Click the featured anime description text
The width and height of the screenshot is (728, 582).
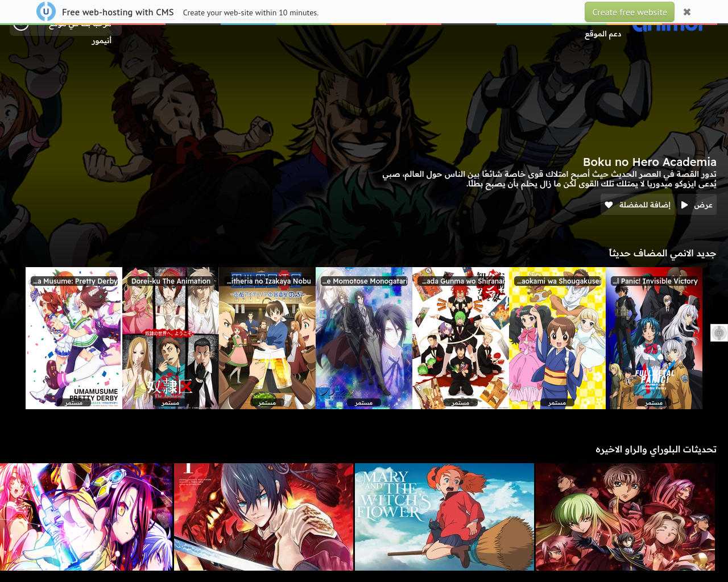click(549, 179)
